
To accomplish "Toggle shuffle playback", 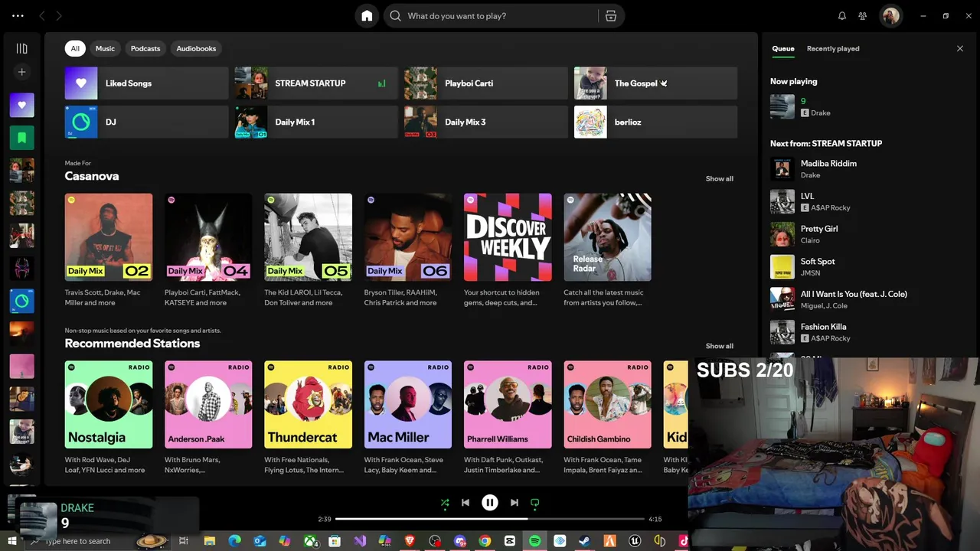I will click(x=445, y=503).
